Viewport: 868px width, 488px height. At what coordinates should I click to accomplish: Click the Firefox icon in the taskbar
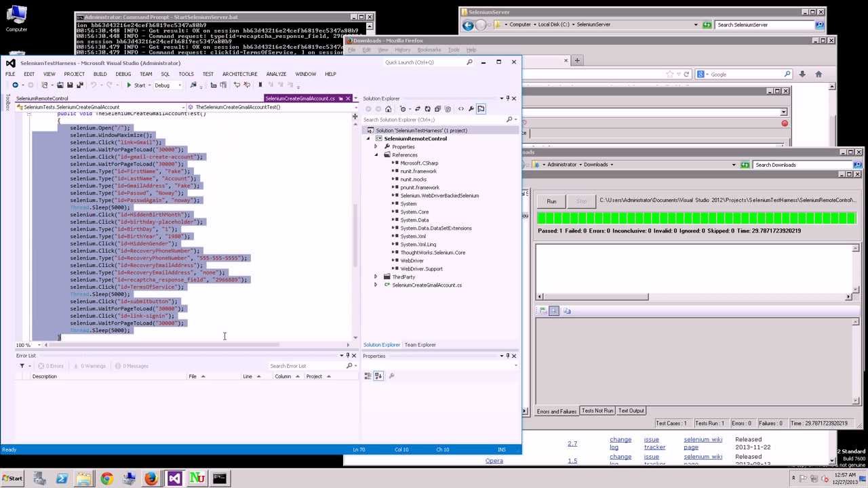[x=151, y=478]
